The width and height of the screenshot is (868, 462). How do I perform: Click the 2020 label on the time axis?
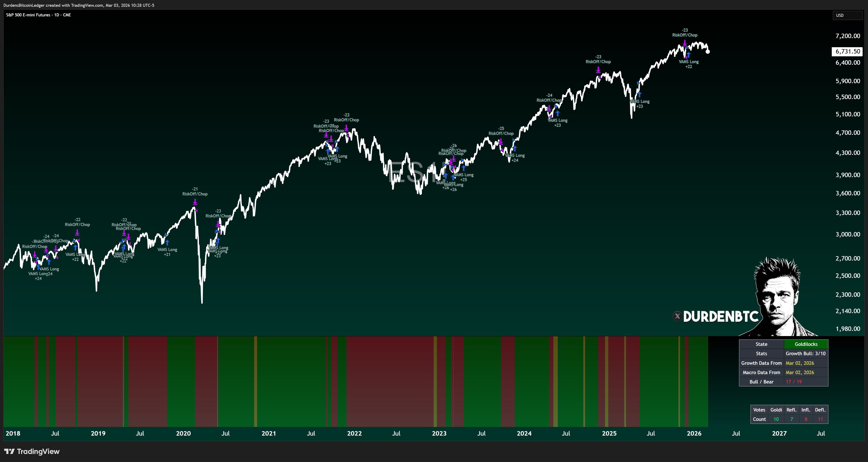tap(183, 433)
